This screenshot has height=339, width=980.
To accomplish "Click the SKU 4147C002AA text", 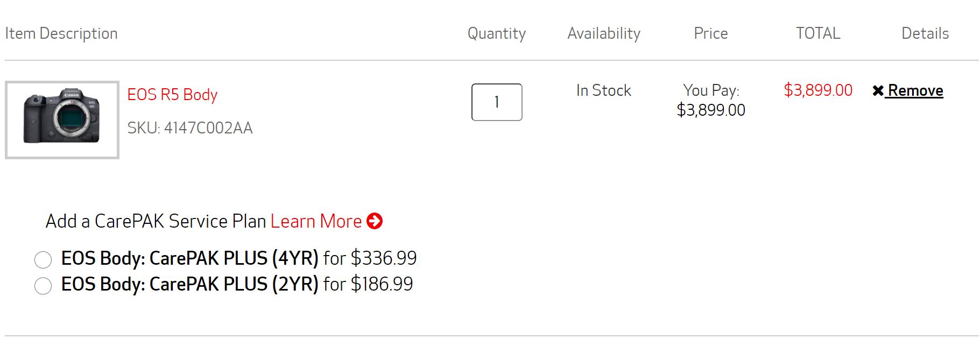I will point(189,128).
